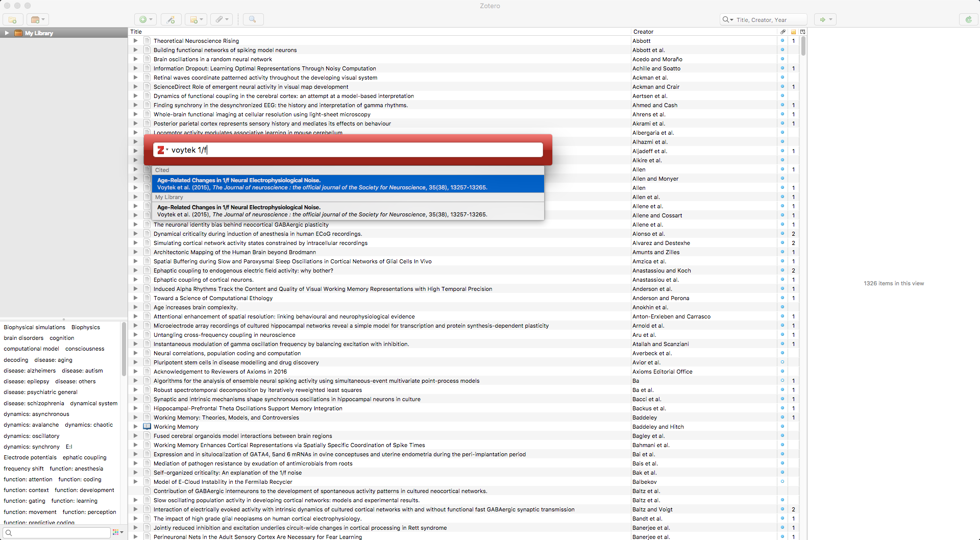Click the attachment dot for Abbott row
Image resolution: width=980 pixels, height=540 pixels.
pyautogui.click(x=782, y=41)
